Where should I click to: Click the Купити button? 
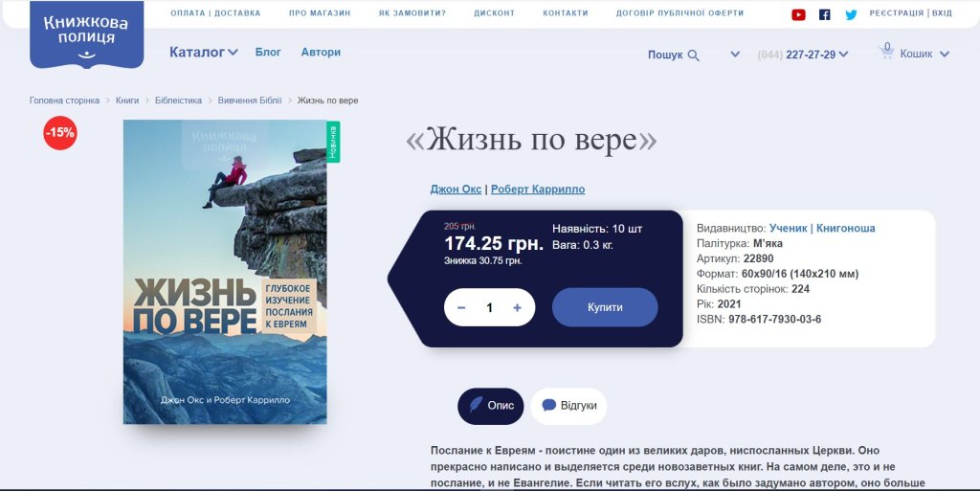point(605,307)
